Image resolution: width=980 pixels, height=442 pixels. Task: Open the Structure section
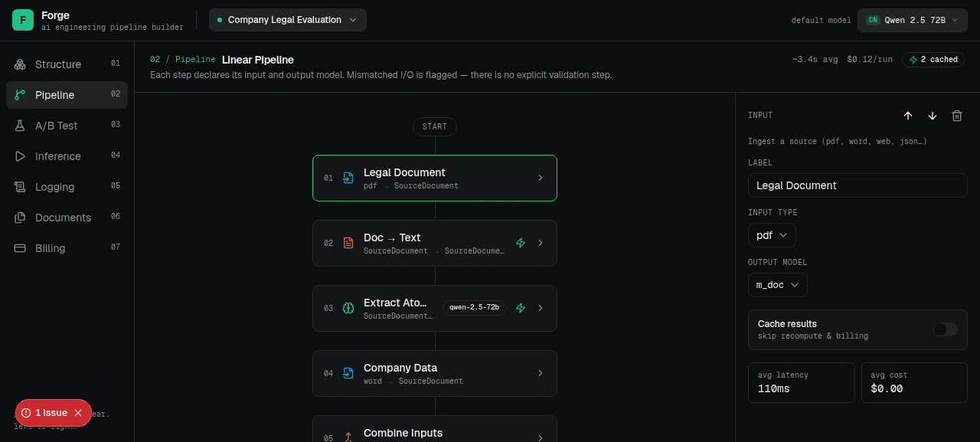[x=67, y=64]
